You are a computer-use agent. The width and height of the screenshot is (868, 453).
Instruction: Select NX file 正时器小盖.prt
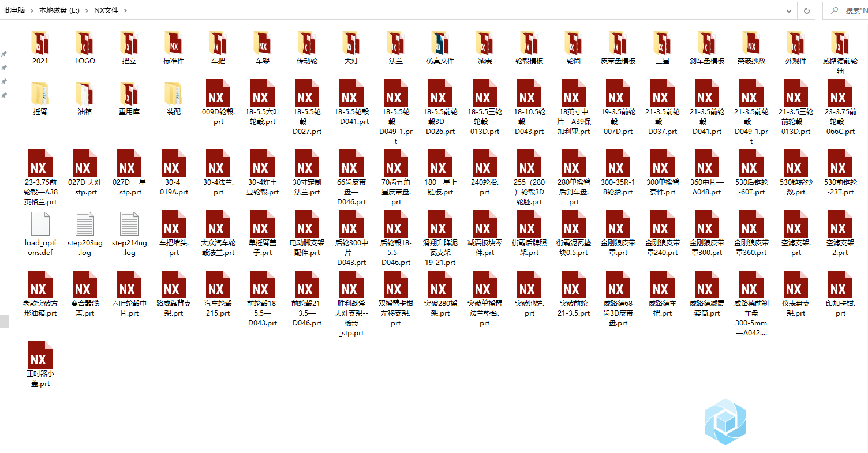coord(40,365)
